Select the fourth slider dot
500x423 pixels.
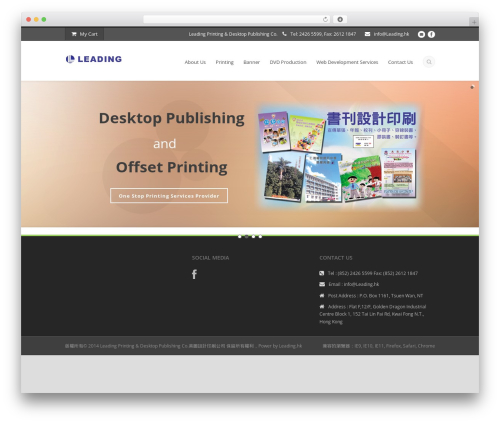point(260,236)
